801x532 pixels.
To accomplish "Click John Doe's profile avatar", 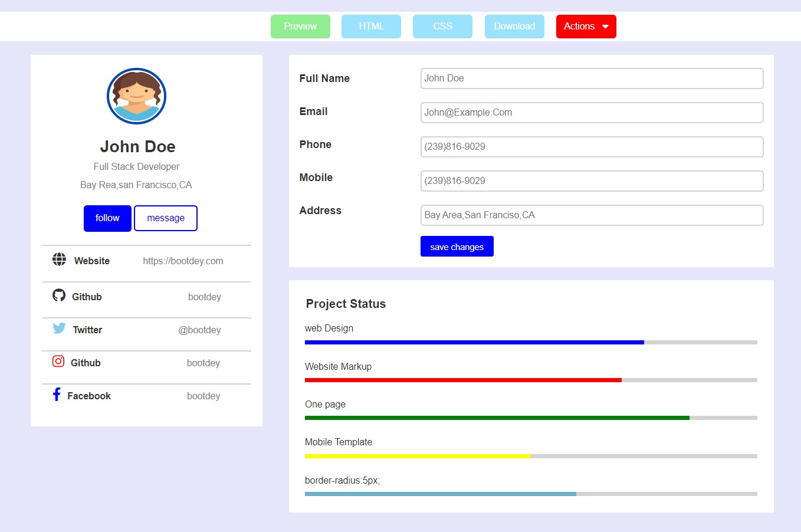I will pyautogui.click(x=136, y=96).
